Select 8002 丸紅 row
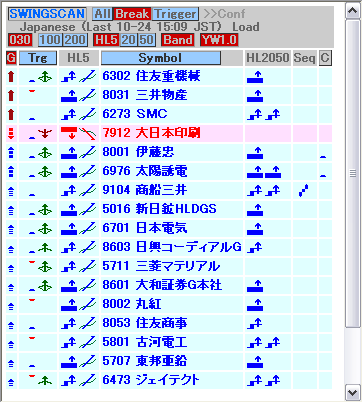Image resolution: width=363 pixels, height=403 pixels. point(169,304)
